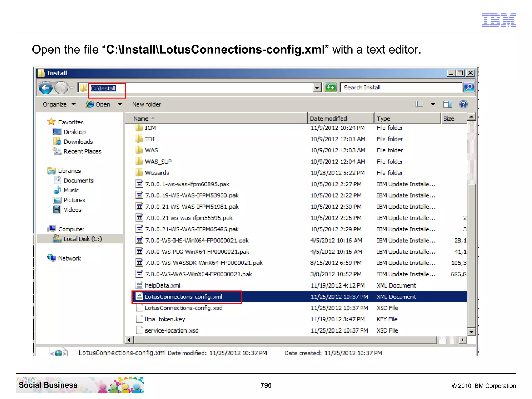Minimize the Install window
This screenshot has height=399, width=532.
(451, 73)
